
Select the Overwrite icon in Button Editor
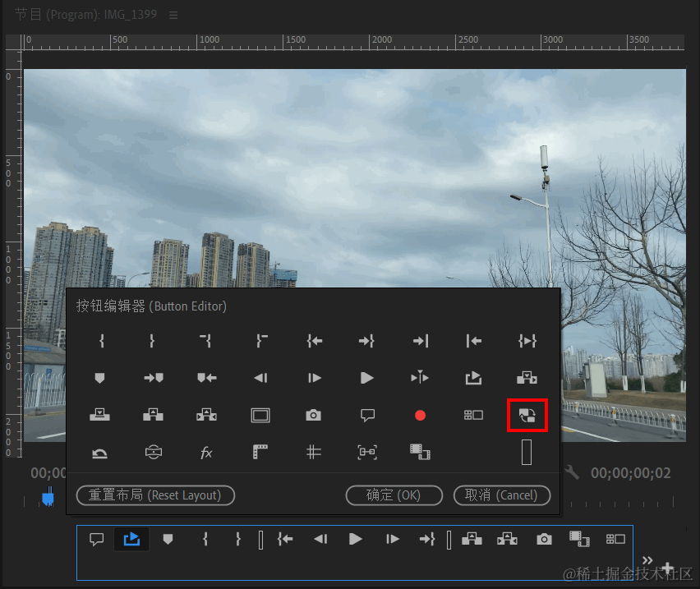[x=99, y=415]
